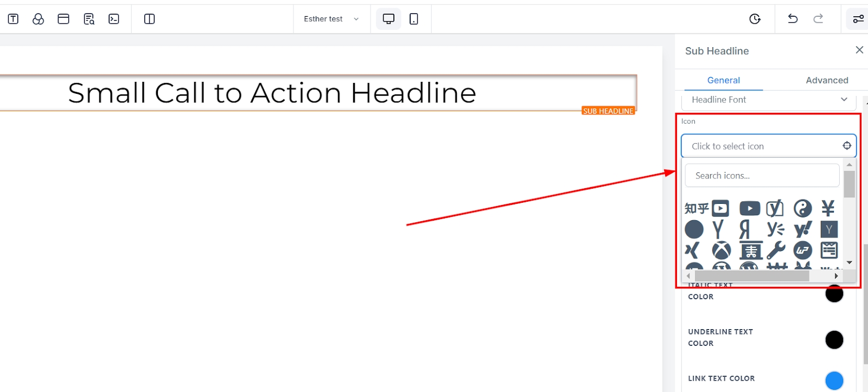Image resolution: width=868 pixels, height=392 pixels.
Task: Select the yen sign icon
Action: (x=828, y=208)
